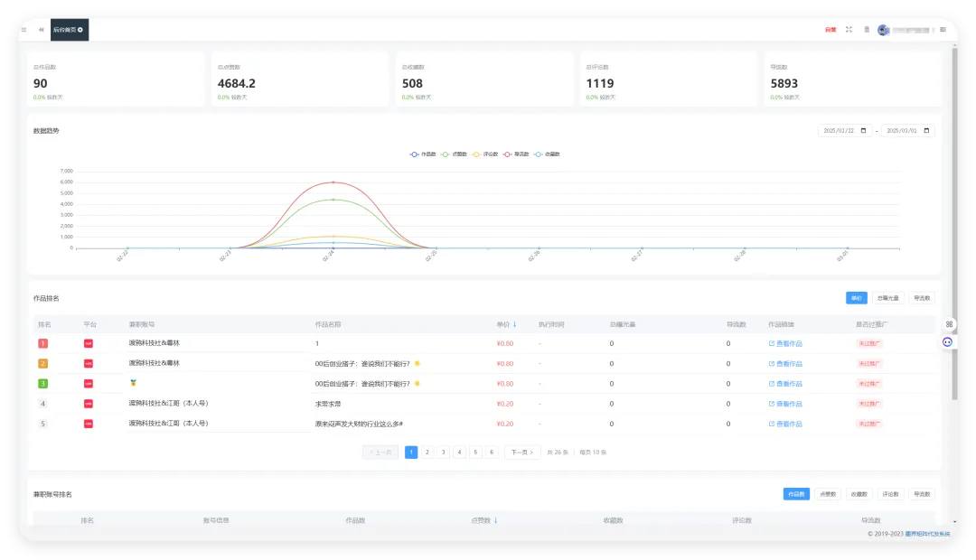Click the rank 1 red badge
Viewport: 976px width, 560px height.
point(43,343)
